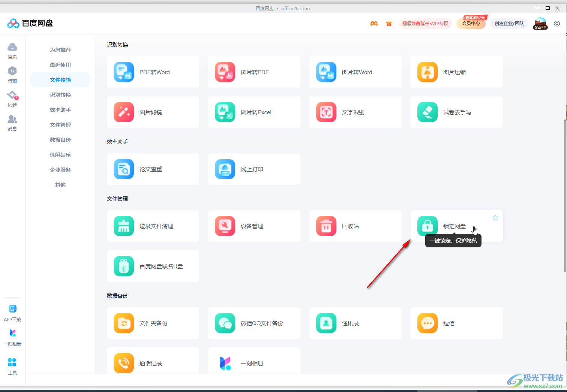Click the 图片转PDF label text

[x=255, y=72]
